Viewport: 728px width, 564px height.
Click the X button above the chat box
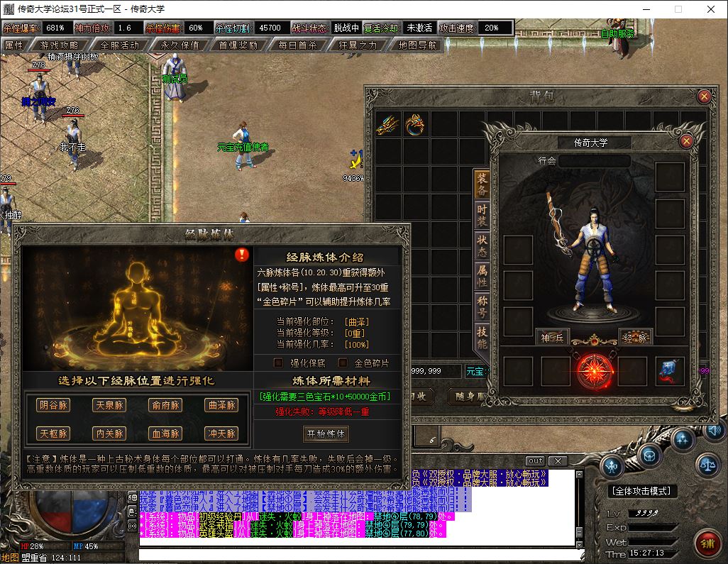[558, 461]
